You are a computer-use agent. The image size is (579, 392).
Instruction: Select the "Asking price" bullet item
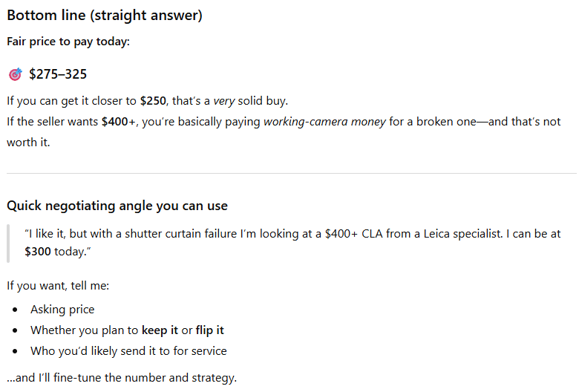pos(62,310)
